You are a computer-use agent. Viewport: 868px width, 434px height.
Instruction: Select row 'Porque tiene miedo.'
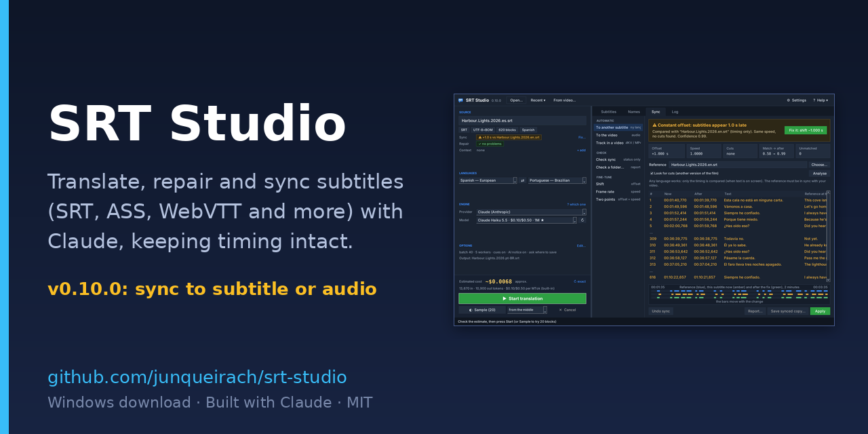tap(737, 219)
